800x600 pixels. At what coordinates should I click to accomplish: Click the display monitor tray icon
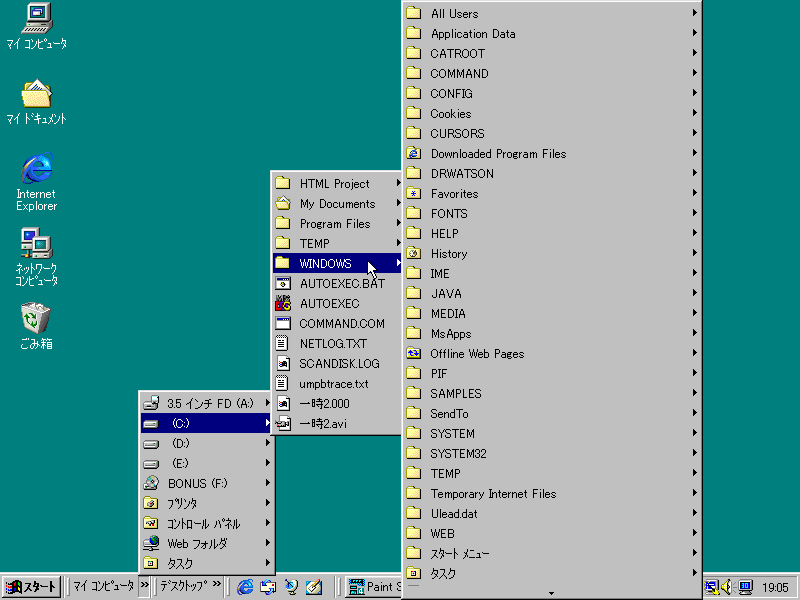[745, 587]
